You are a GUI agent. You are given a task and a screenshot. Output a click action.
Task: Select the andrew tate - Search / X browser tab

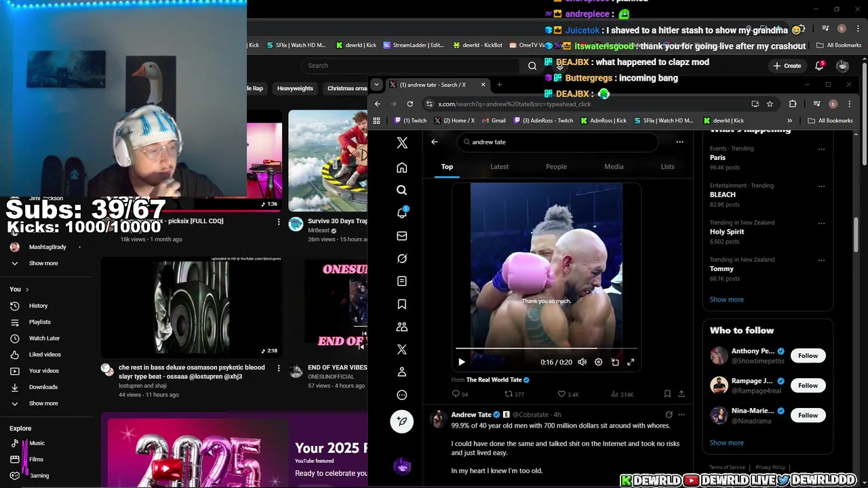coord(437,85)
